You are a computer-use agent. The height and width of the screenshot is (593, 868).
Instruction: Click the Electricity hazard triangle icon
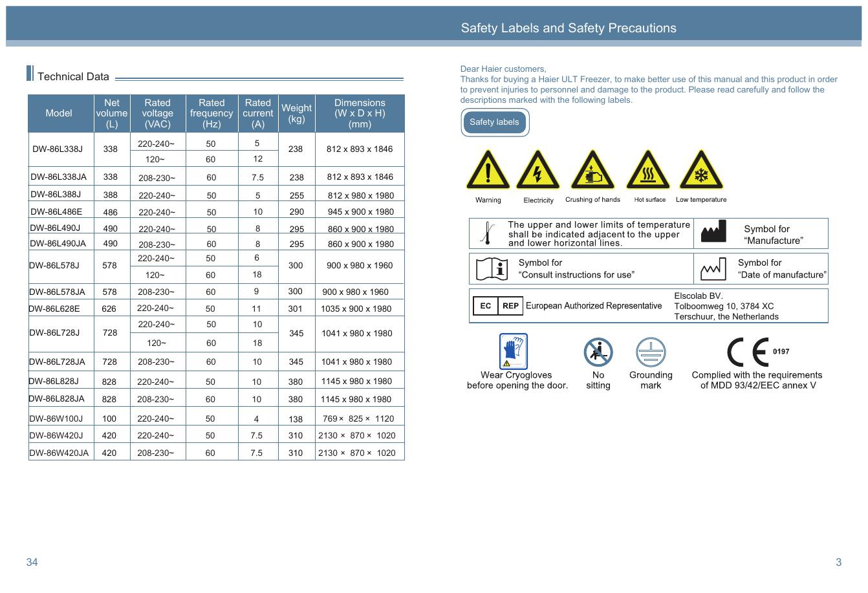(537, 171)
